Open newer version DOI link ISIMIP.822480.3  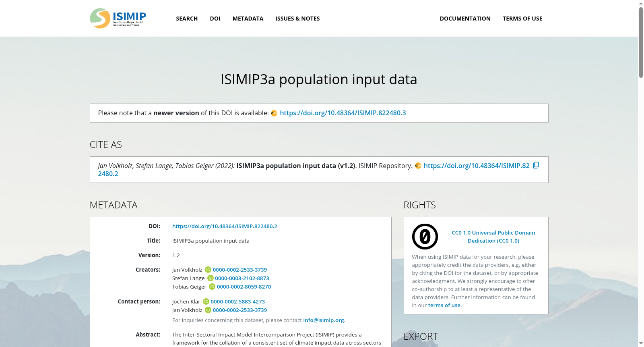coord(343,113)
